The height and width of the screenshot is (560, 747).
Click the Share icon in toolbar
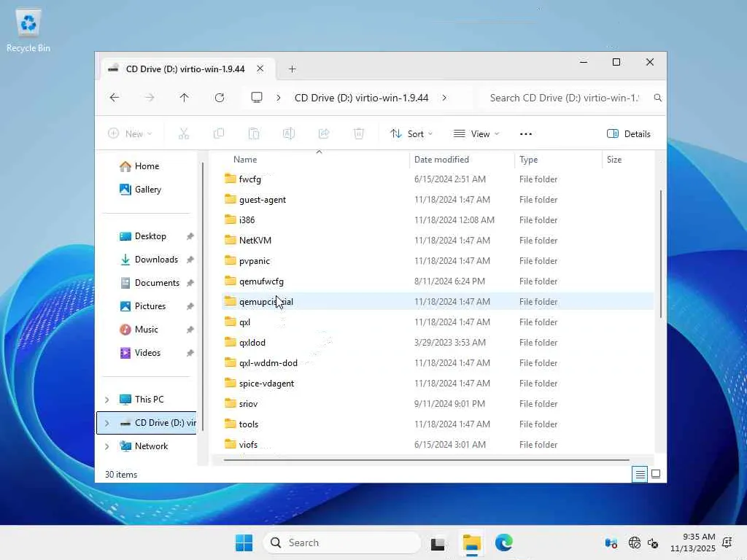[x=324, y=134]
